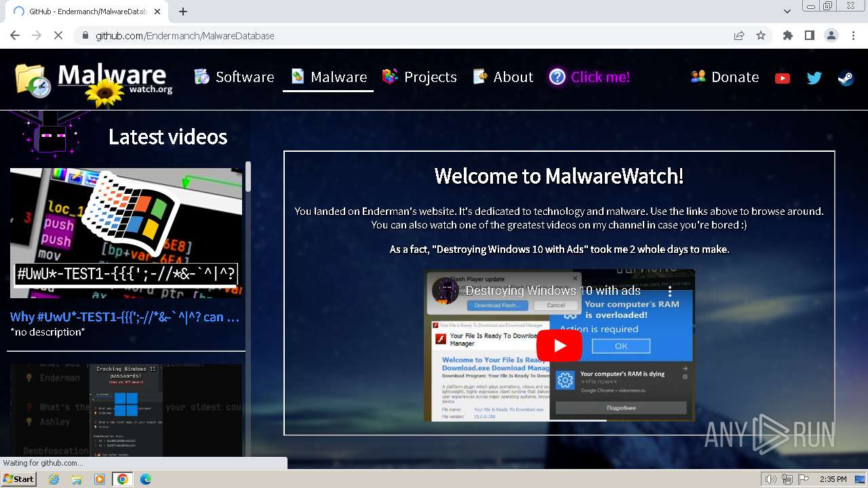This screenshot has width=868, height=488.
Task: Open the Steam icon in header
Action: (846, 78)
